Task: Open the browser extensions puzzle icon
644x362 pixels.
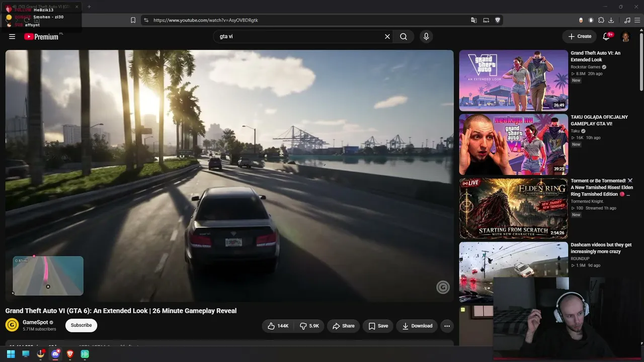Action: click(601, 20)
